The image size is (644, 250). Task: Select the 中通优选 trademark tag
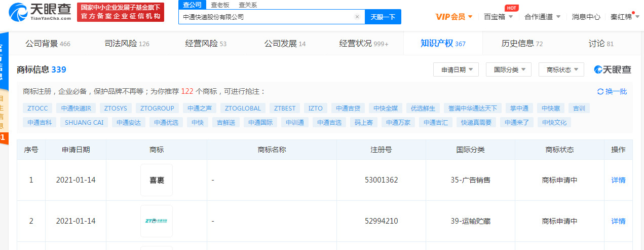[x=166, y=122]
